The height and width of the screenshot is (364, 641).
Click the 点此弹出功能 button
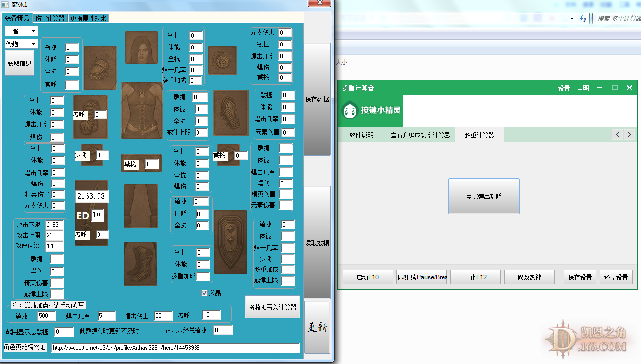point(484,196)
